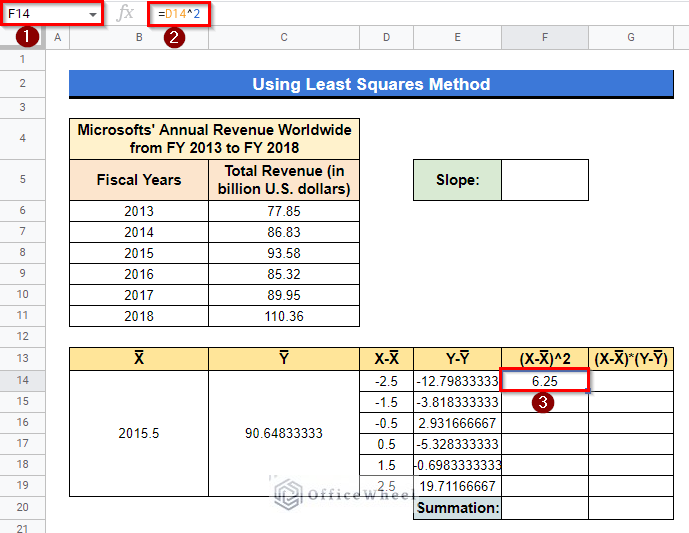Select the cell containing 2016
The width and height of the screenshot is (689, 533).
click(x=139, y=274)
